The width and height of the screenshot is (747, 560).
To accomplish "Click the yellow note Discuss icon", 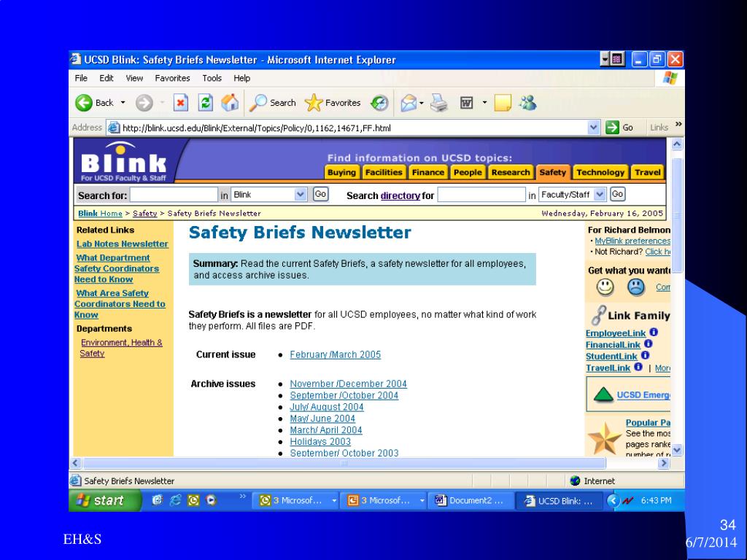I will pyautogui.click(x=503, y=103).
